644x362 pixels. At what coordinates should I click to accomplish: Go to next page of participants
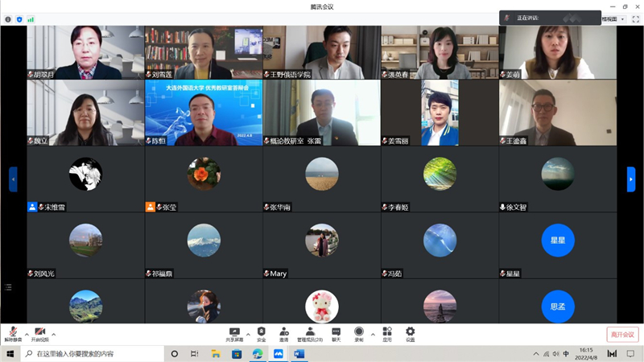(631, 179)
